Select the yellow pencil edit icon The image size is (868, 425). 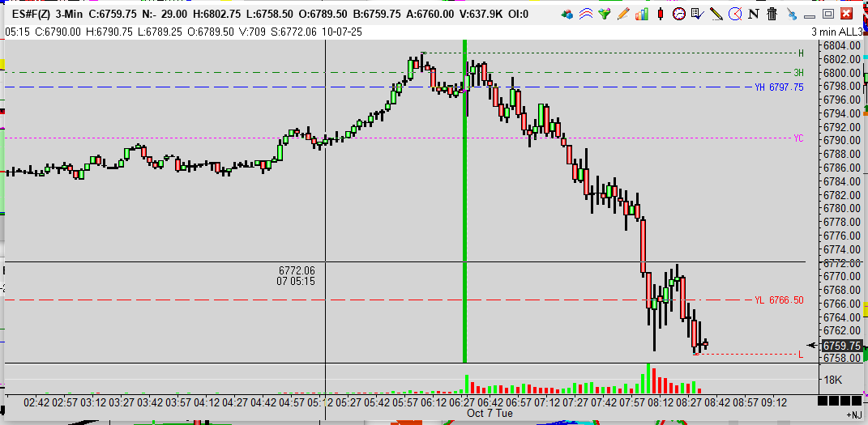(x=716, y=14)
